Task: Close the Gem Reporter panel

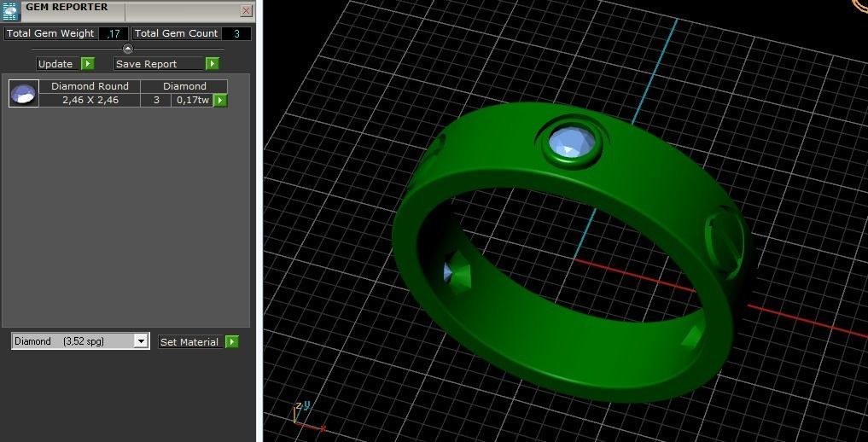Action: coord(247,10)
